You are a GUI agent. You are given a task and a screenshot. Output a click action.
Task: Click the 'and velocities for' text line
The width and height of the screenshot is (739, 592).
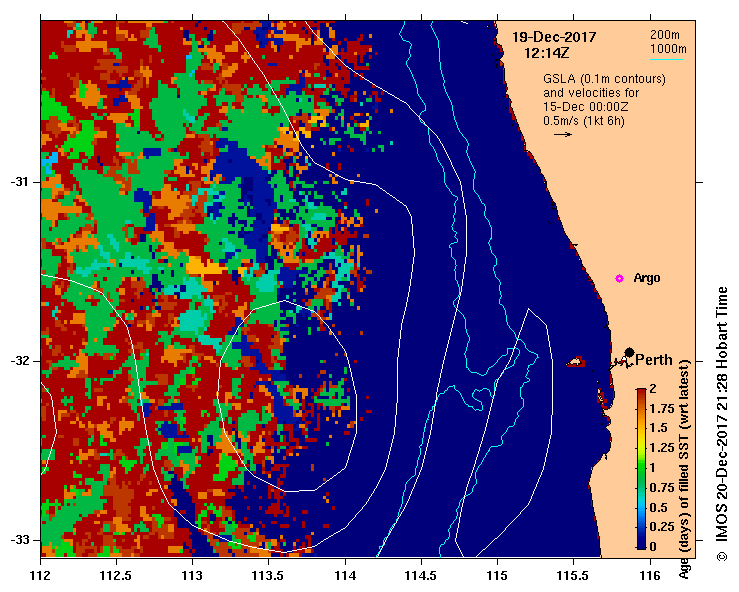pyautogui.click(x=591, y=93)
